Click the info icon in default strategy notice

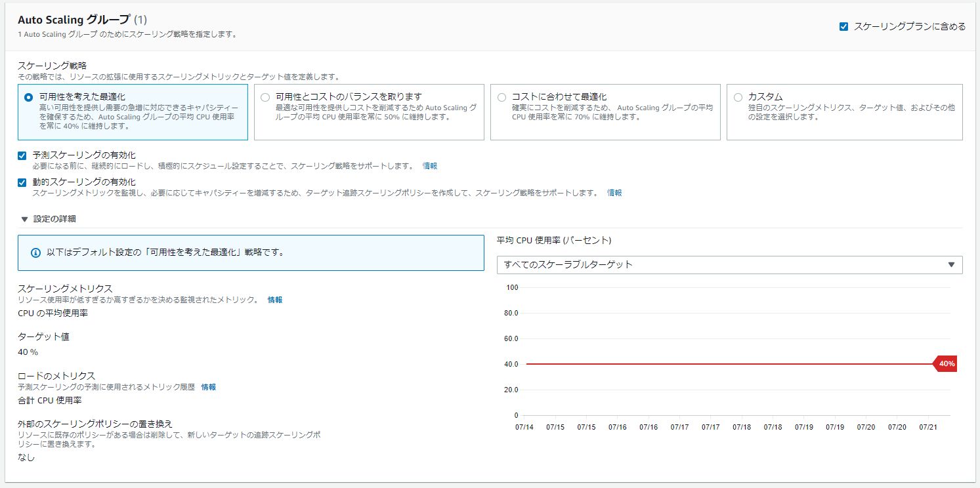coord(36,253)
